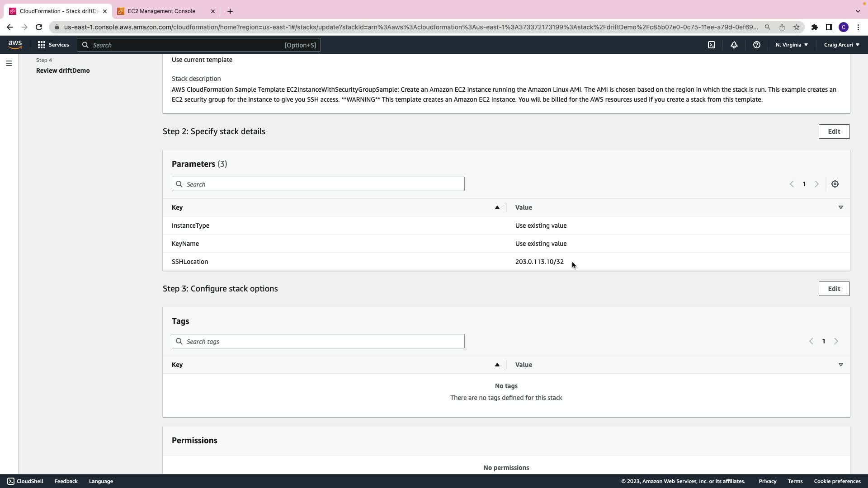The image size is (868, 488).
Task: Toggle the left navigation hamburger menu
Action: tap(9, 63)
